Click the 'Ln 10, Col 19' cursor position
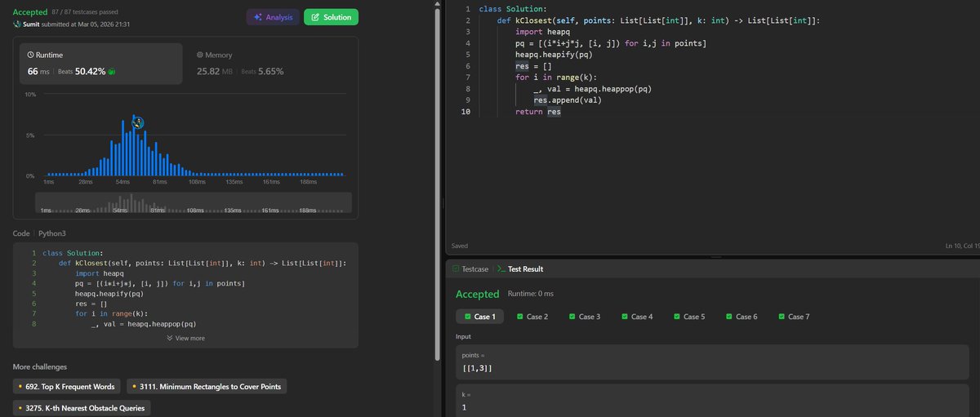This screenshot has height=417, width=980. [x=961, y=245]
